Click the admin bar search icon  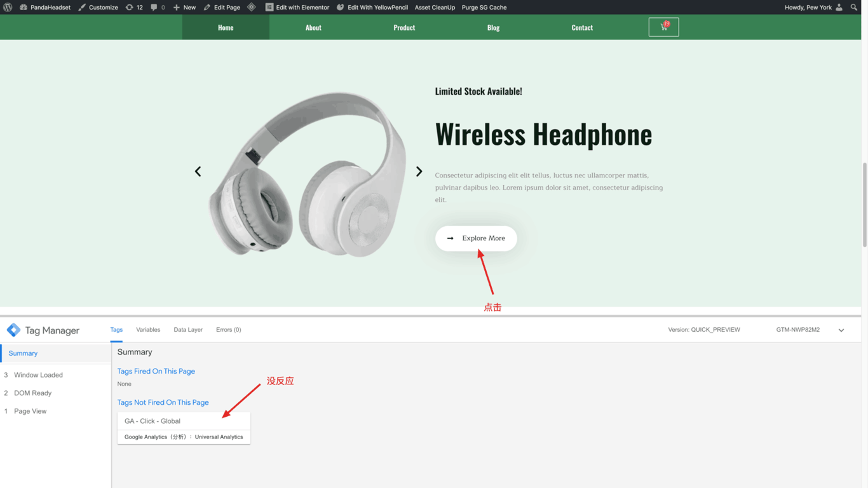coord(854,7)
